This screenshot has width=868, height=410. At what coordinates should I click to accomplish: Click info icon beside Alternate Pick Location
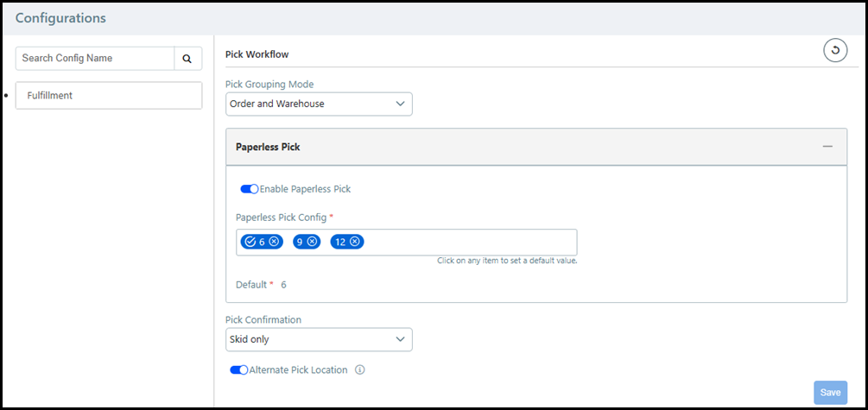(360, 370)
